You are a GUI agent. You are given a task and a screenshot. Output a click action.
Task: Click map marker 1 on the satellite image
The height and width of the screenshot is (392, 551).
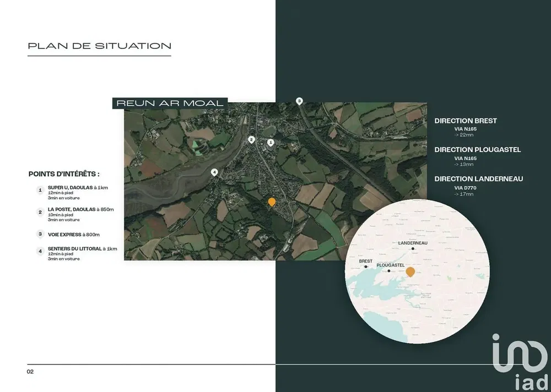(271, 142)
